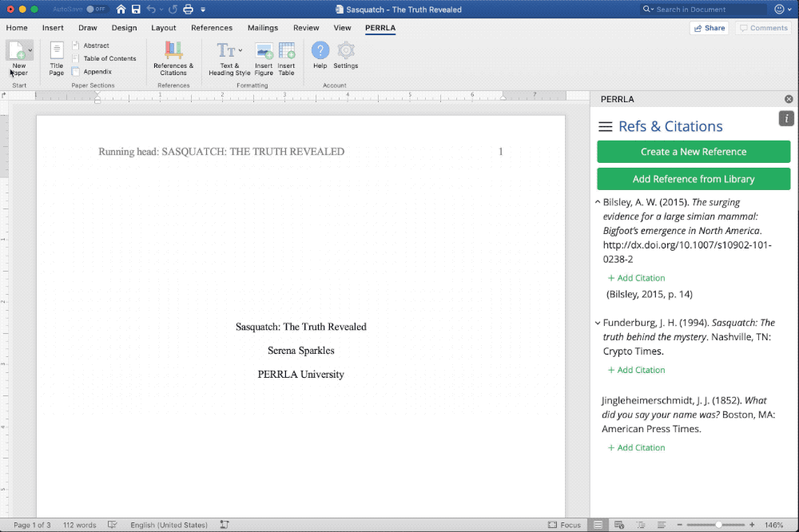Collapse the Bilsley reference entry
The image size is (799, 532).
coord(598,203)
